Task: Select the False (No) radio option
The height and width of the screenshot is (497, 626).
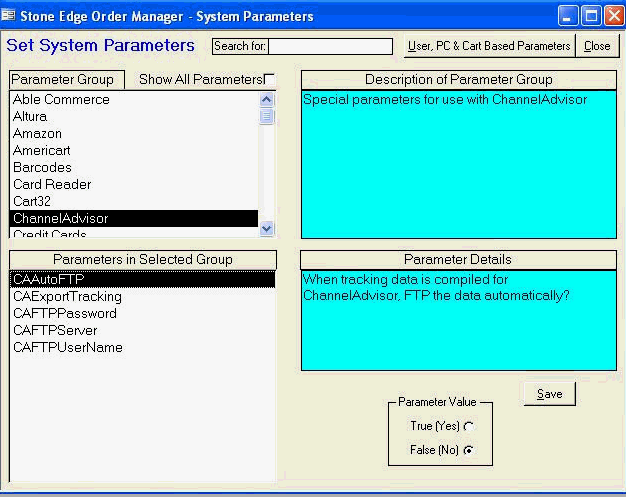Action: point(469,450)
